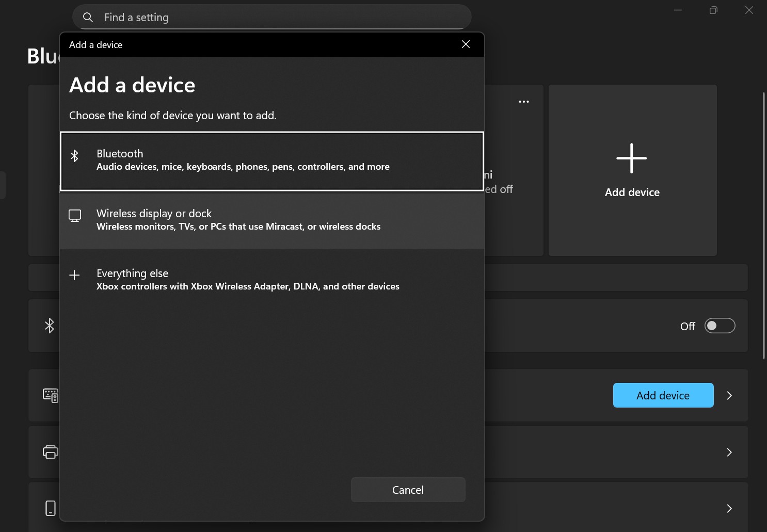Click 'Choose the kind of device' text
767x532 pixels.
pos(173,116)
